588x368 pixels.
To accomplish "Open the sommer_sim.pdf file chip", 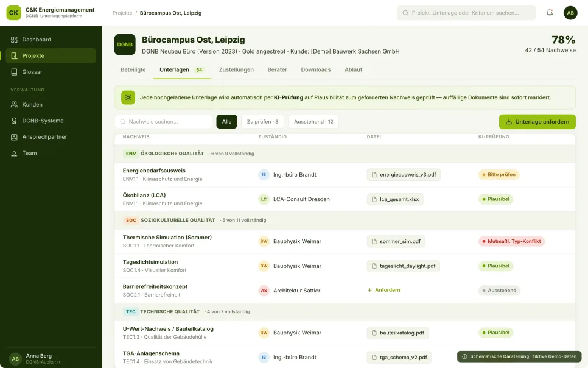I will (396, 241).
